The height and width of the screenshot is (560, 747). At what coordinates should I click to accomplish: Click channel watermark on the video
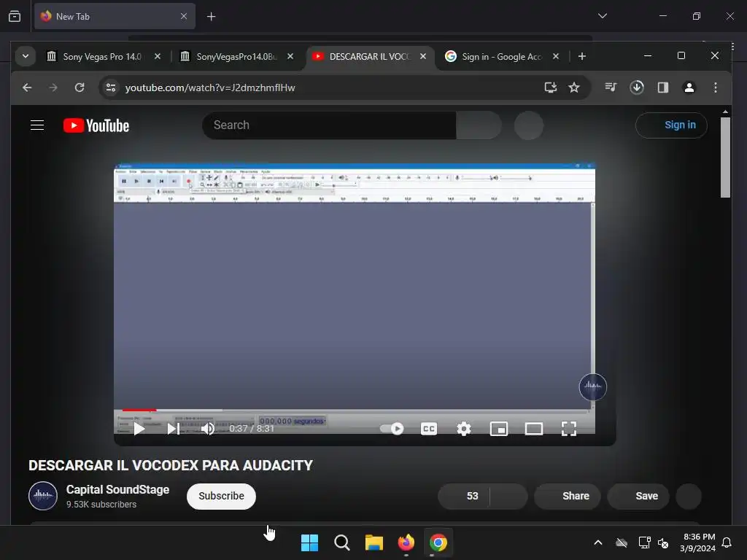[x=592, y=386]
